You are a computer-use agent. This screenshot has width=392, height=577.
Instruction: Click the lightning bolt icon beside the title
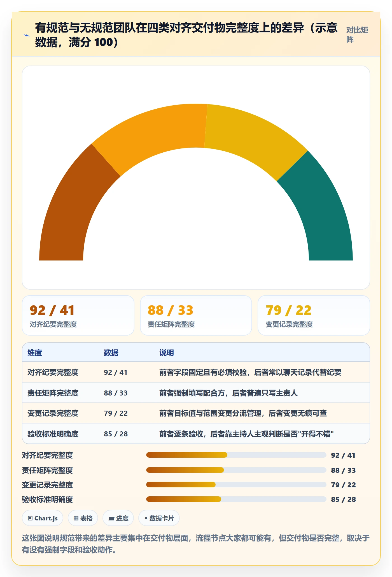tap(27, 36)
